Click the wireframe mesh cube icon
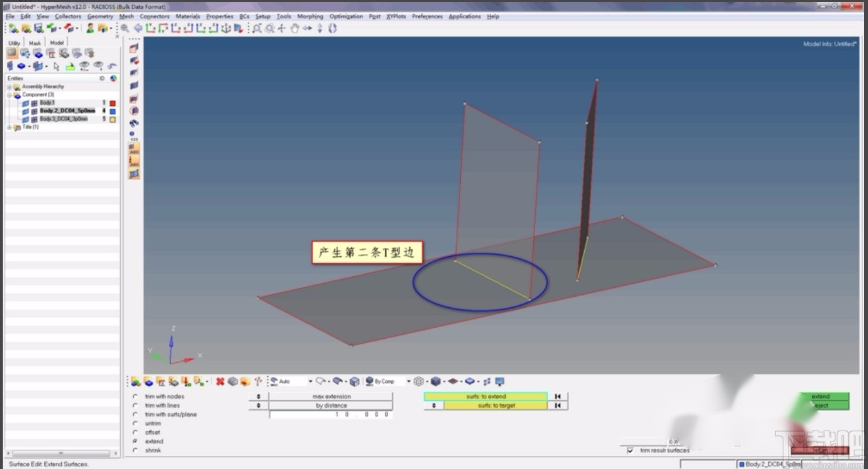Screen dimensions: 868x469 pyautogui.click(x=418, y=382)
